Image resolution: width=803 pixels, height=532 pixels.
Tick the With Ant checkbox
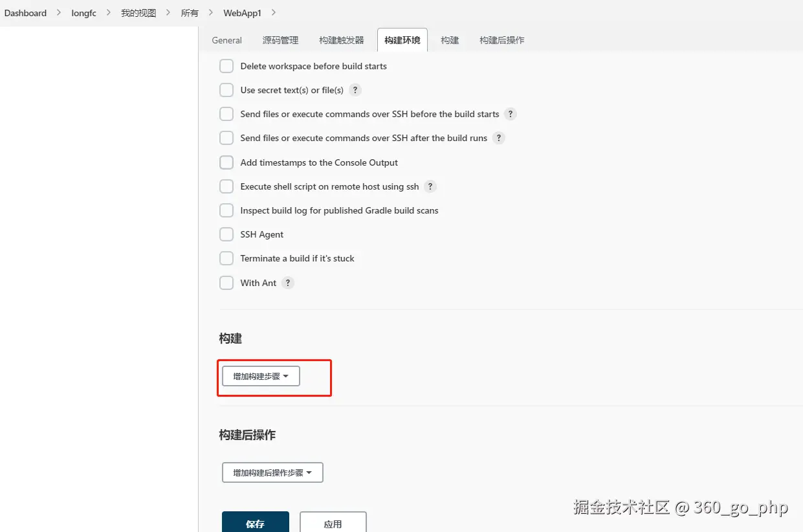tap(226, 283)
